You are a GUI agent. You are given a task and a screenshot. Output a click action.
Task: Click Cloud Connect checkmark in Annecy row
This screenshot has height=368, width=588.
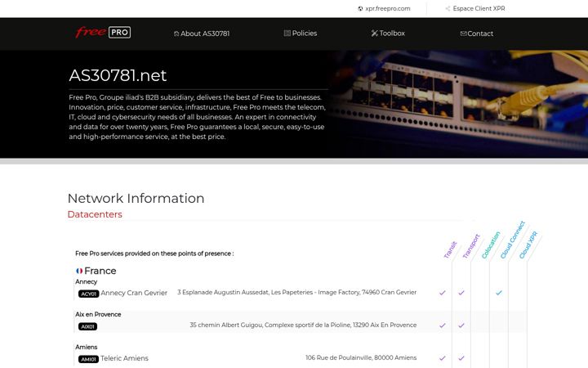coord(499,293)
